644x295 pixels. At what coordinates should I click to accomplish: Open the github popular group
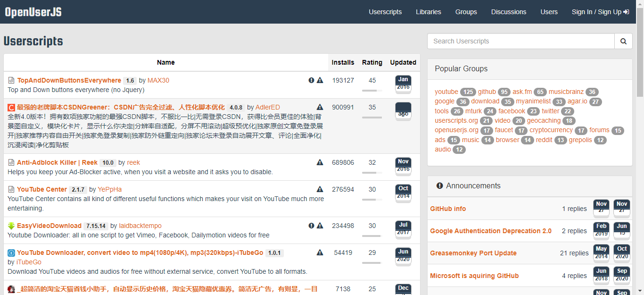point(487,92)
